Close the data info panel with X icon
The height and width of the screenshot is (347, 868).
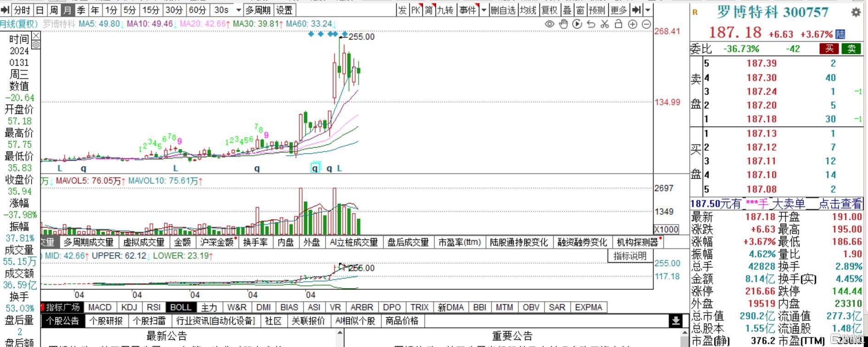(x=36, y=35)
